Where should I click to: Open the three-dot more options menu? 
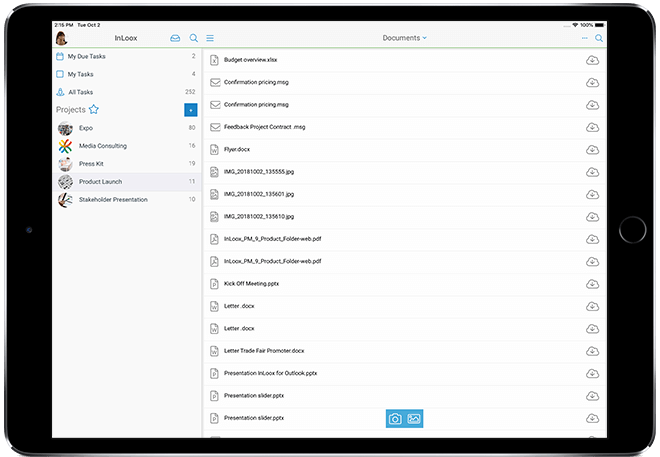[x=585, y=38]
